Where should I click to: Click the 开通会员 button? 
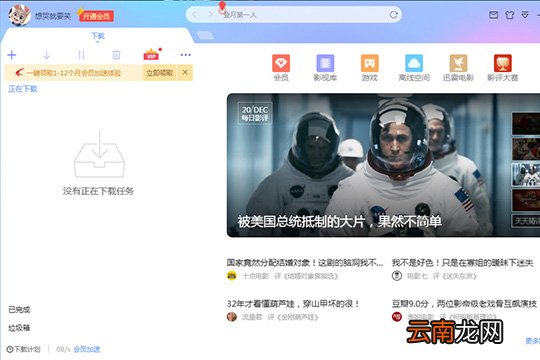coord(96,16)
